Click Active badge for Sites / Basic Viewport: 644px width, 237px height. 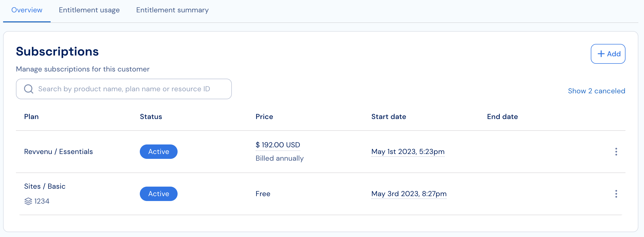tap(159, 194)
